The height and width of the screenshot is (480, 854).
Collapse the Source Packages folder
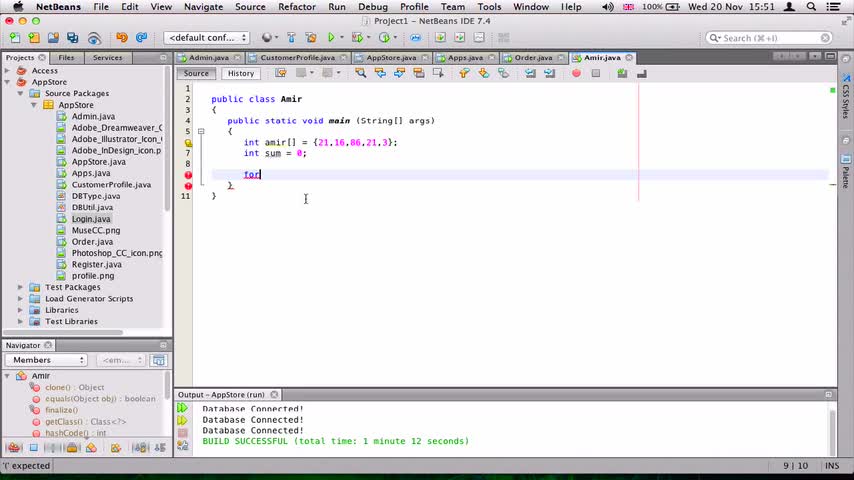20,93
